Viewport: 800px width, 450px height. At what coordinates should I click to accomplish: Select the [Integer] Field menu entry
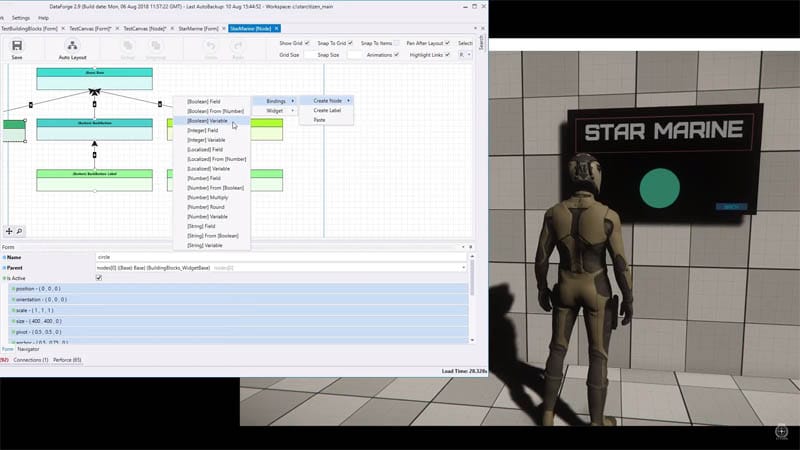[211, 131]
